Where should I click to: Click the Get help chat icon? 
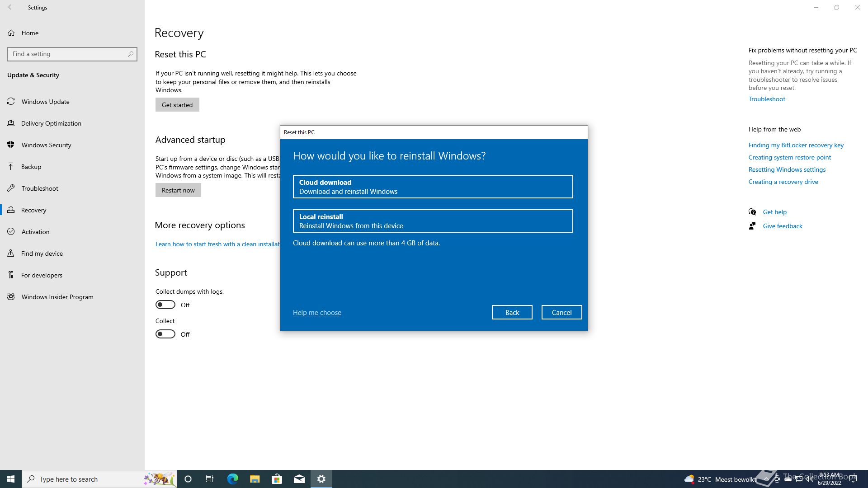752,212
